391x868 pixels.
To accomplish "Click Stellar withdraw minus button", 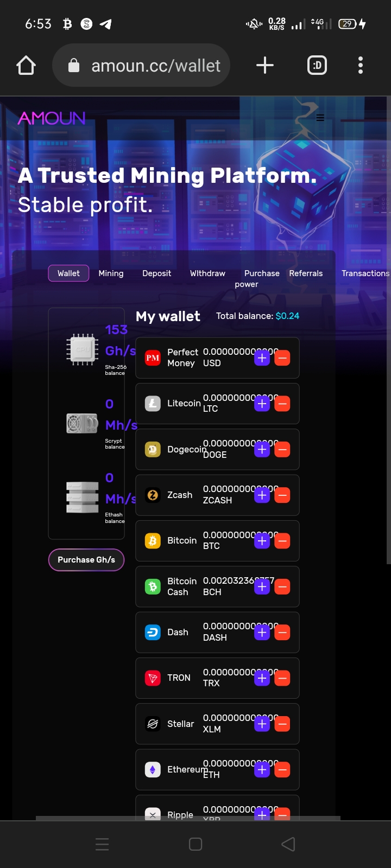I will (x=282, y=724).
